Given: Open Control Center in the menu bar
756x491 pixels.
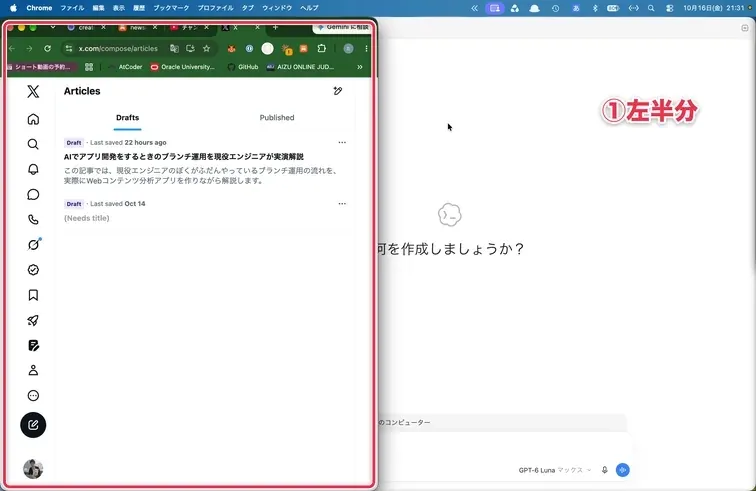Looking at the screenshot, I should click(670, 8).
